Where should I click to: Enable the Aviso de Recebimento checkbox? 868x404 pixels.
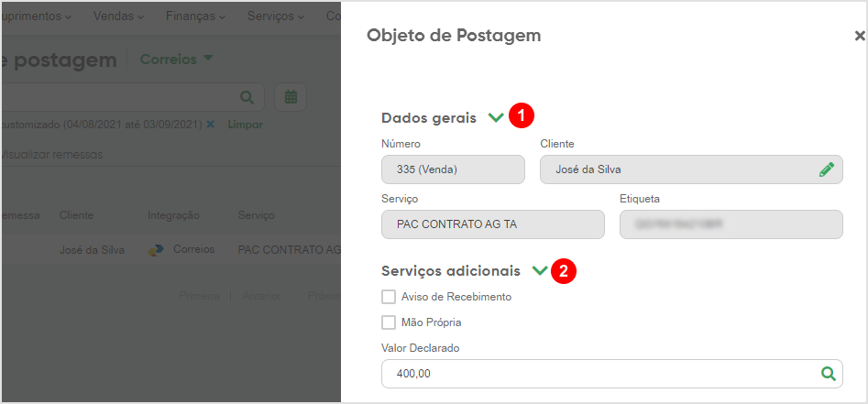point(389,297)
